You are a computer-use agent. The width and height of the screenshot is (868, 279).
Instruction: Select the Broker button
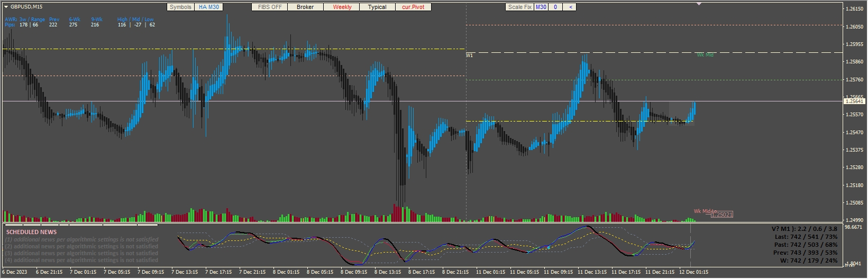(x=305, y=7)
